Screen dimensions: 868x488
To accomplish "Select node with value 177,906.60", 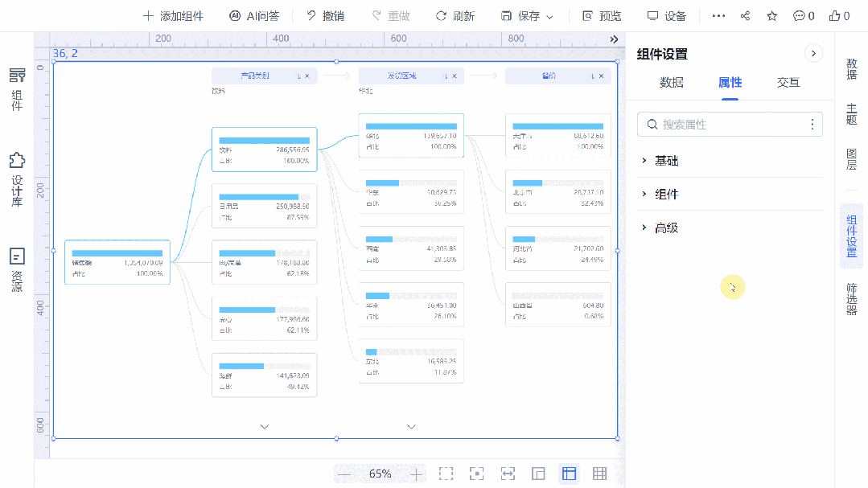I will 264,318.
